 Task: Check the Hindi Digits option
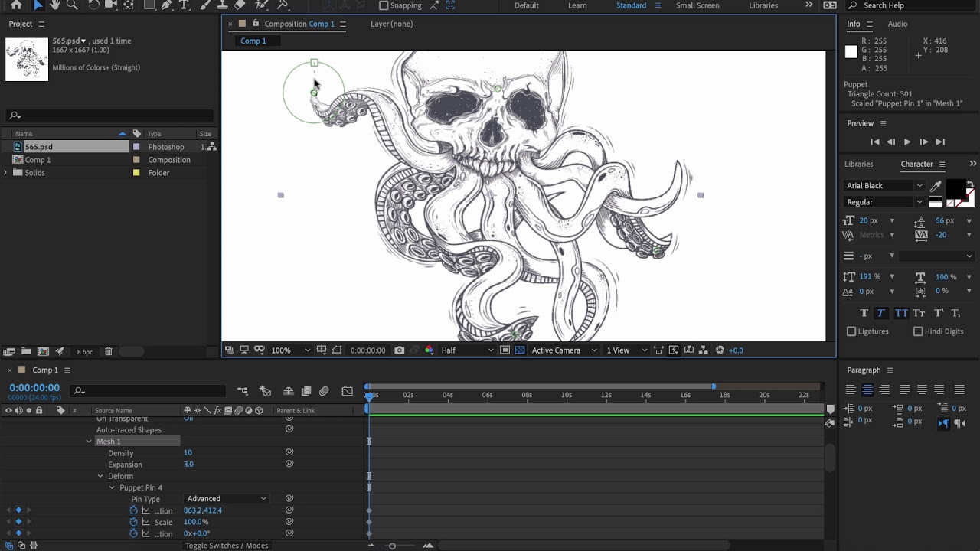click(918, 331)
